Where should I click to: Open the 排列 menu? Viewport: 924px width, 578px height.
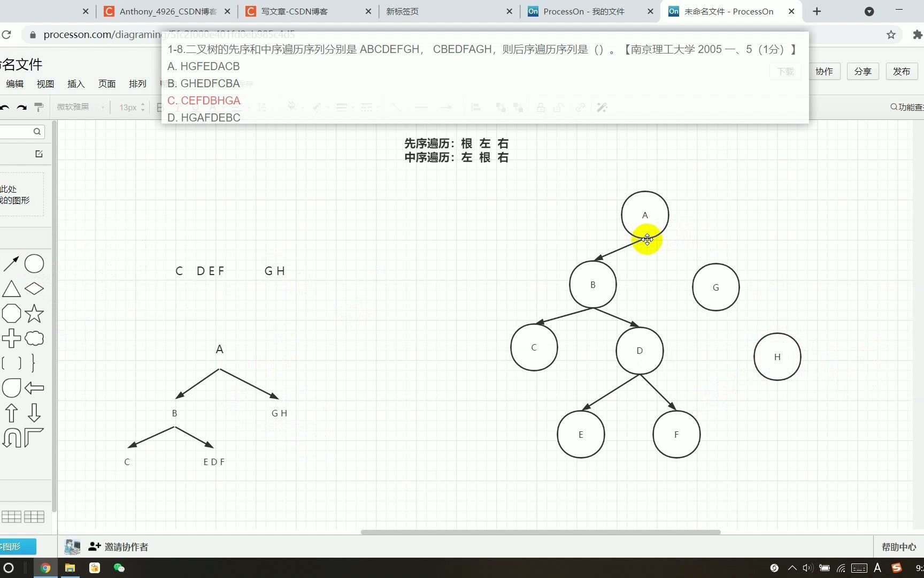pos(137,83)
